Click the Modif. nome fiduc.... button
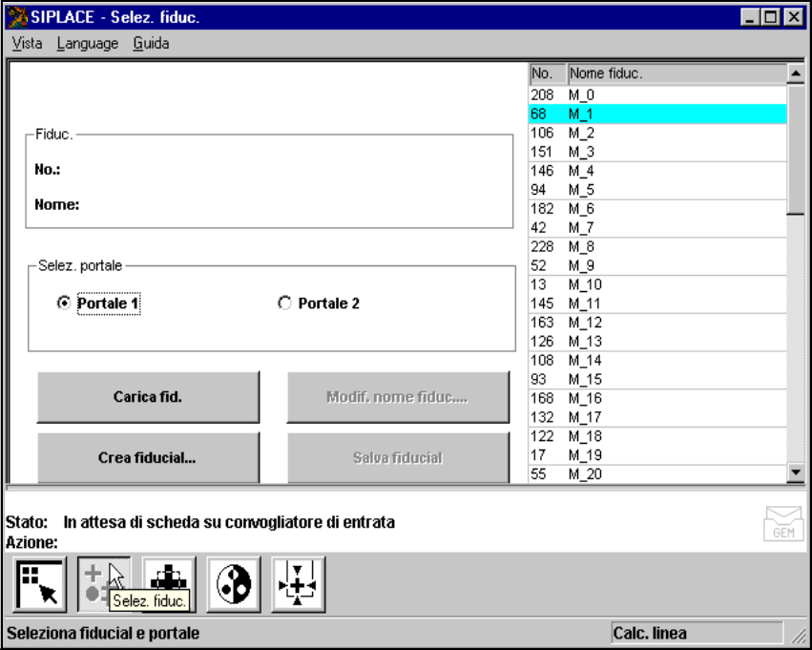 (398, 397)
